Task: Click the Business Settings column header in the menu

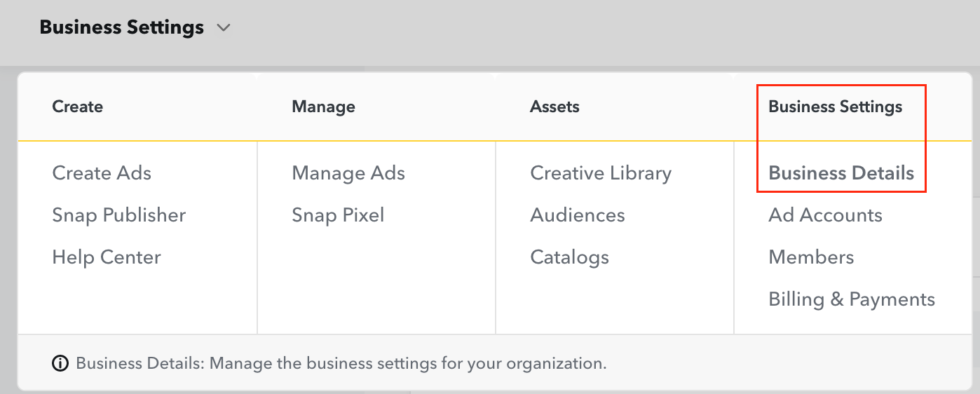Action: click(x=835, y=107)
